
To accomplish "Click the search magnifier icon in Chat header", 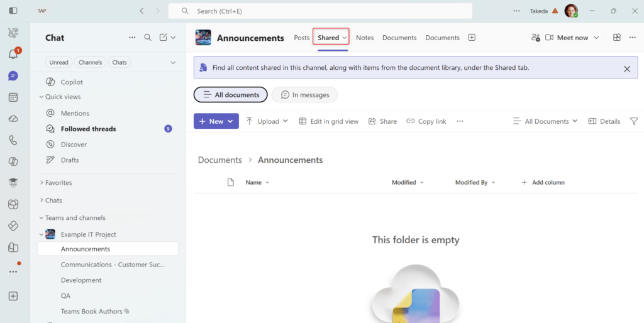I will click(148, 38).
